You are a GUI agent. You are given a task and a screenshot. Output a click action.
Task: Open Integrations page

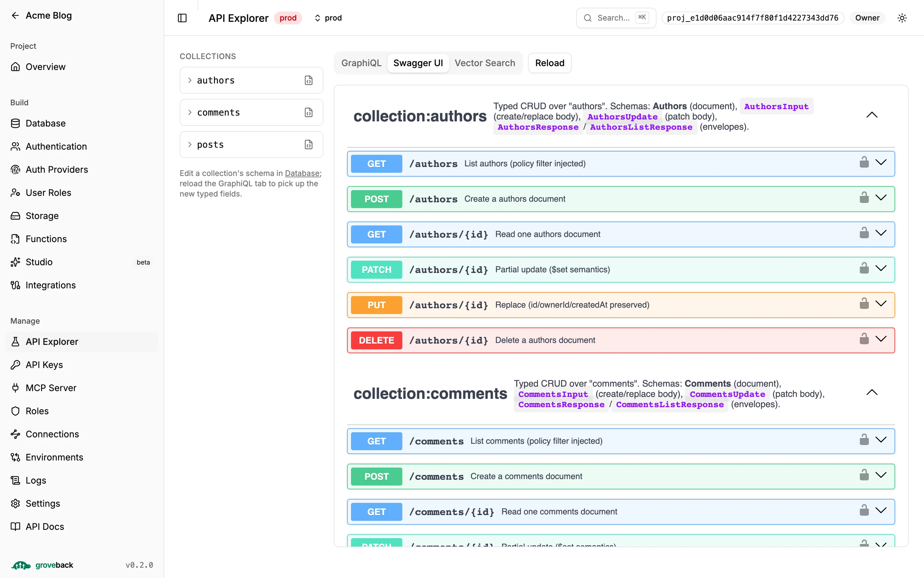(82, 285)
